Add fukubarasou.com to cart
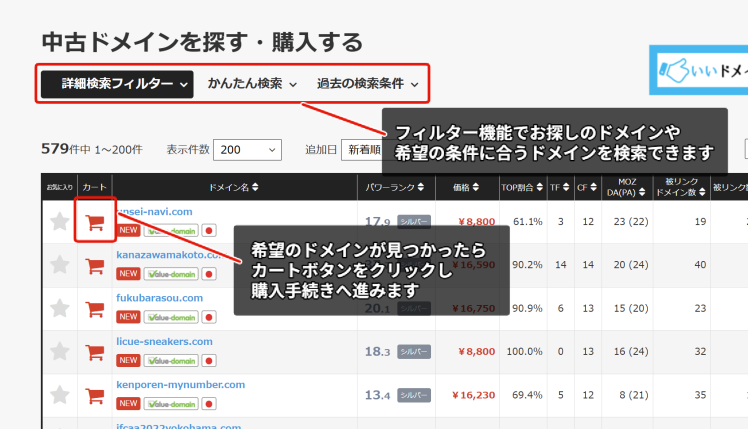Screen dimensions: 748x429 pyautogui.click(x=95, y=309)
